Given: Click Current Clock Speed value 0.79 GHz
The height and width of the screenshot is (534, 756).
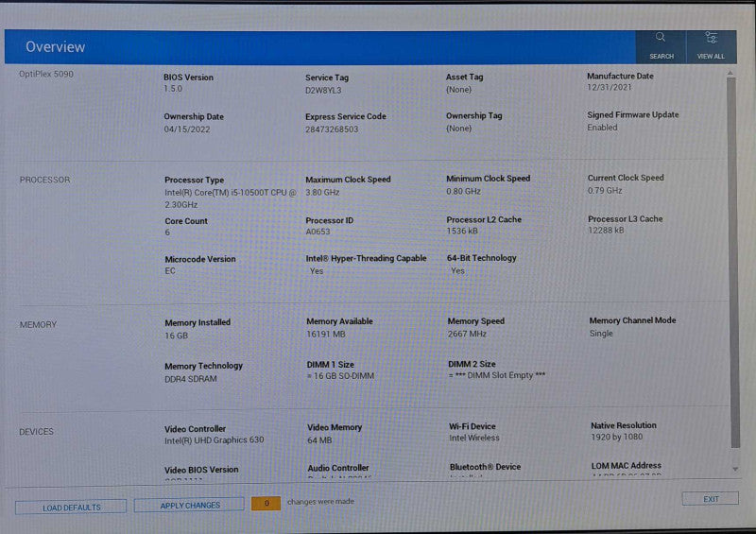Looking at the screenshot, I should point(605,191).
